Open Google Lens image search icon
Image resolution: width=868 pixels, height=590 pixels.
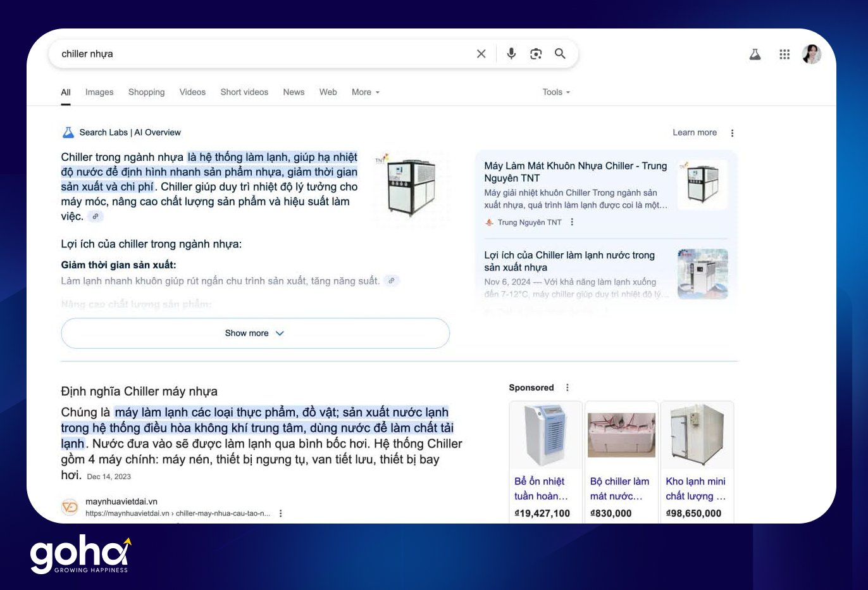click(x=536, y=54)
